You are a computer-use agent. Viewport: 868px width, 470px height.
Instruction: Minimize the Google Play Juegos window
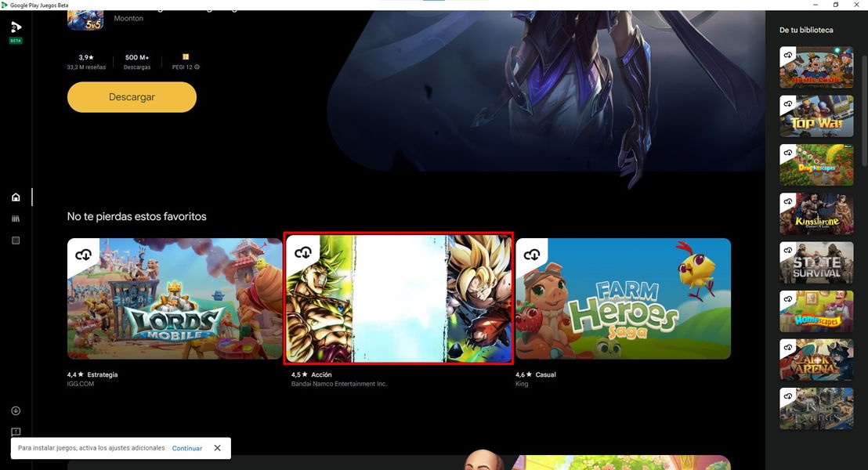pyautogui.click(x=816, y=5)
